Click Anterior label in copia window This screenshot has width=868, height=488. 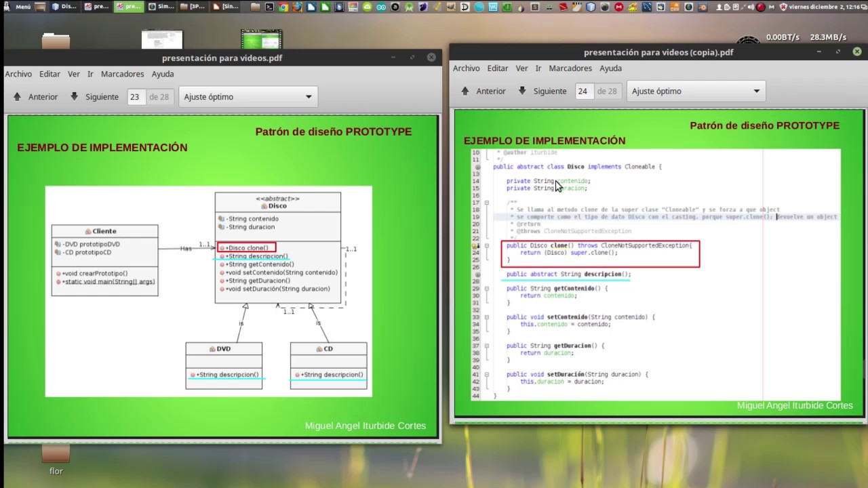[491, 91]
